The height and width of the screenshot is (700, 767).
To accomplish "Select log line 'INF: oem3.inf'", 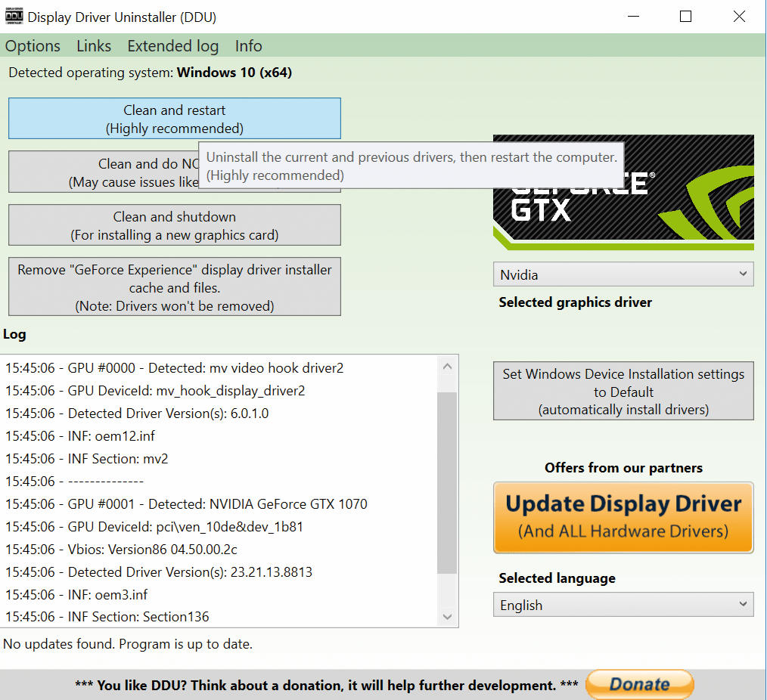I will click(x=77, y=594).
